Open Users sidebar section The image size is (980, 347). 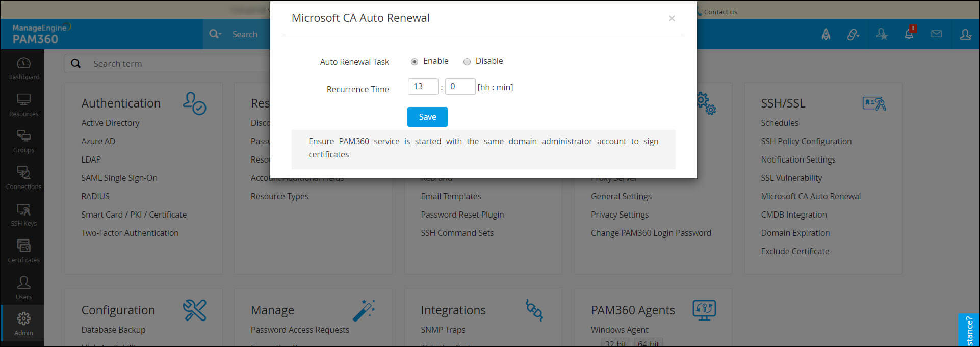tap(23, 288)
